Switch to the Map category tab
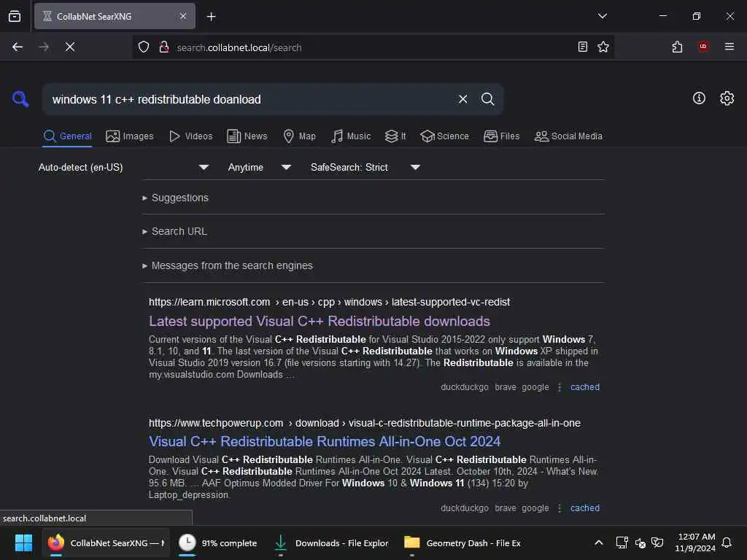Viewport: 747px width, 560px height. pos(299,136)
